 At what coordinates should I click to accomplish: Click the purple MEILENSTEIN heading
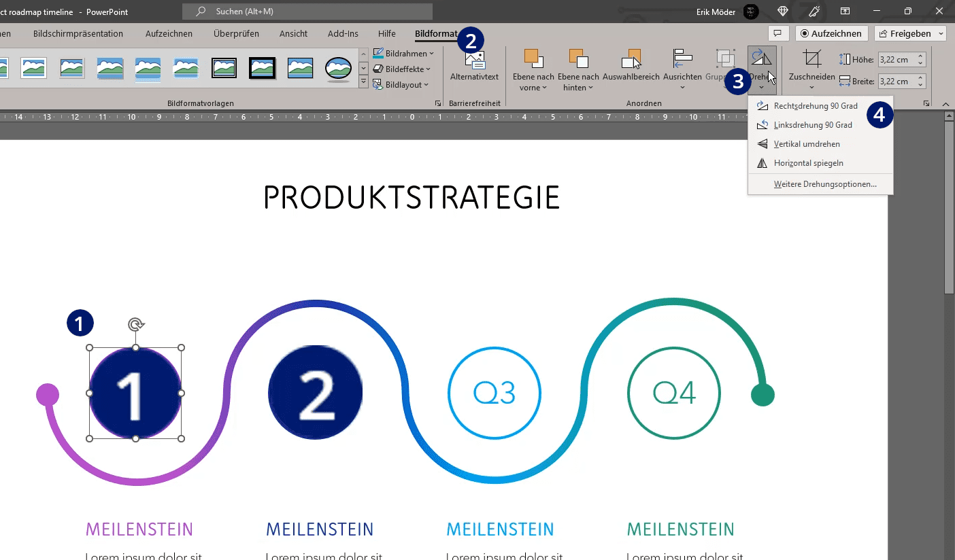coord(139,529)
